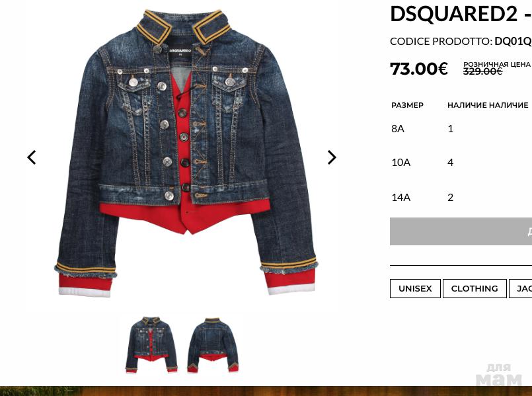Click the stock quantity 4 for 10A

click(450, 163)
